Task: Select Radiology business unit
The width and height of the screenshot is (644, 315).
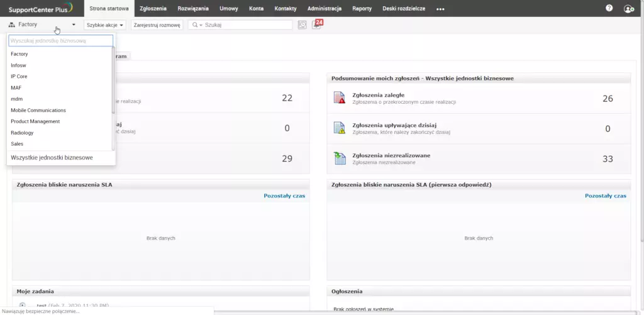Action: point(59,133)
